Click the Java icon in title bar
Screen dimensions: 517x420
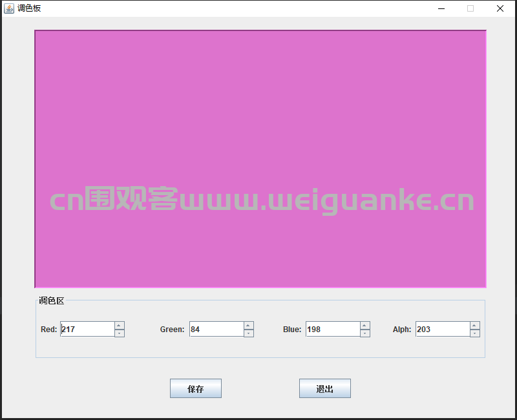(x=9, y=8)
